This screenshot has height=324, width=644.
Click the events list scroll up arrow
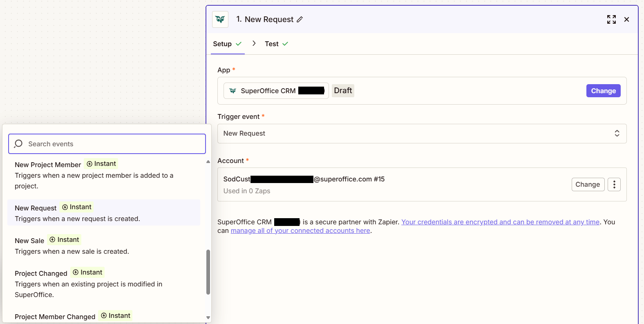[x=208, y=162]
